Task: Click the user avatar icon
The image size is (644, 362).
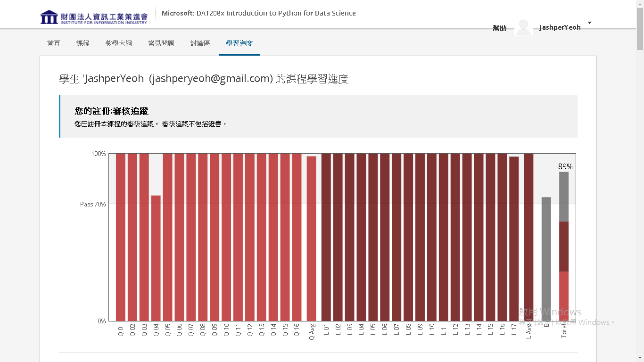Action: pos(522,27)
